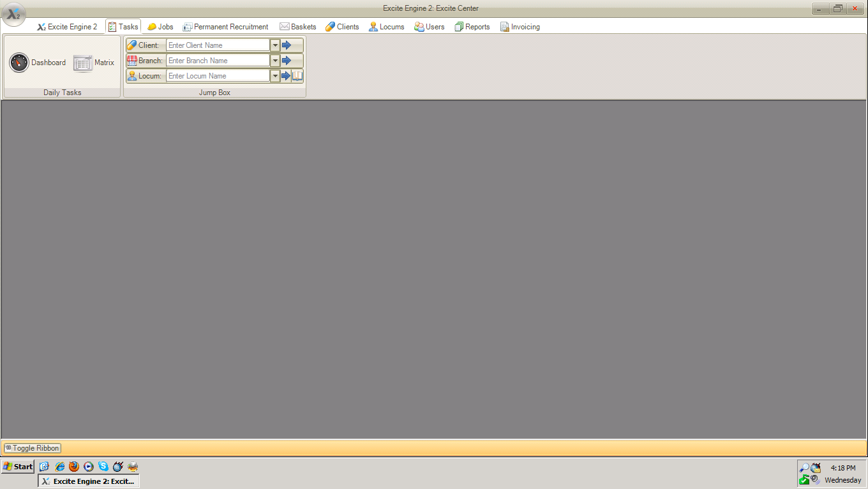Launch Firefox from quick launch
The height and width of the screenshot is (489, 868).
[74, 467]
